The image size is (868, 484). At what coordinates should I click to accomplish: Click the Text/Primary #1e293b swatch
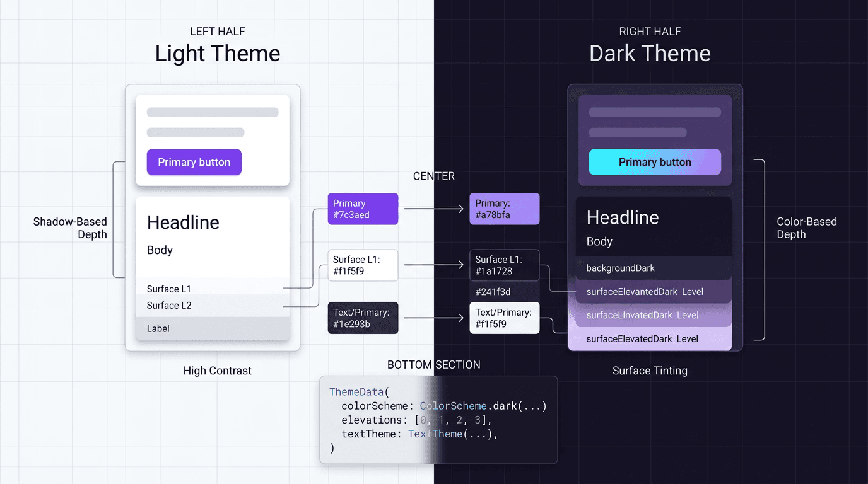click(x=363, y=318)
